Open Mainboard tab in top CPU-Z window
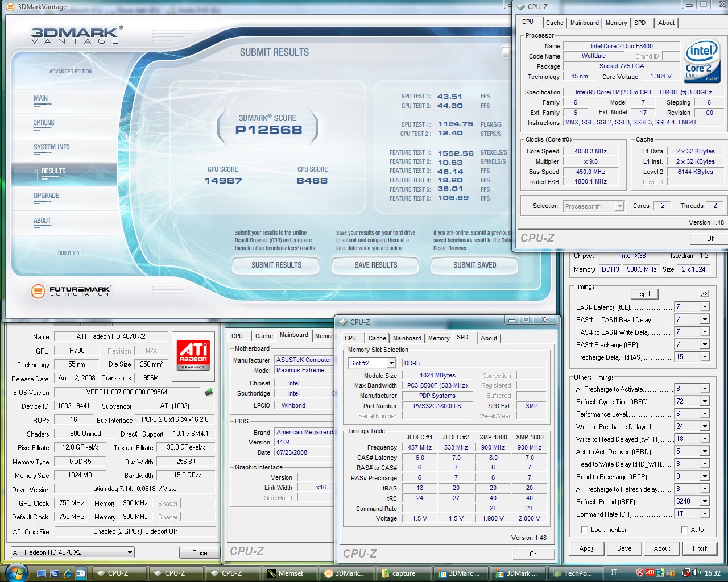 pos(584,23)
